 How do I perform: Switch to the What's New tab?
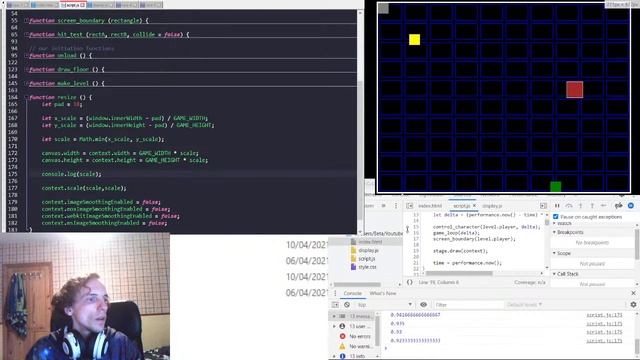[x=382, y=293]
